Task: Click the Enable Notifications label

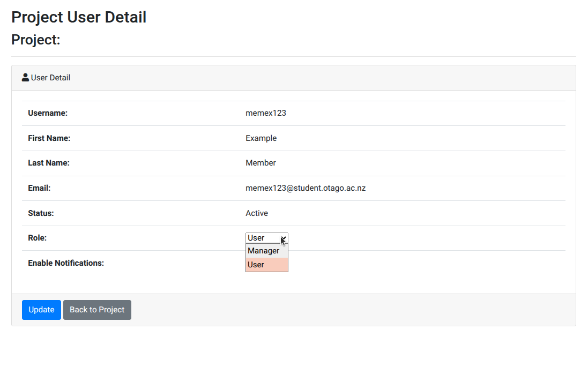Action: (x=66, y=263)
